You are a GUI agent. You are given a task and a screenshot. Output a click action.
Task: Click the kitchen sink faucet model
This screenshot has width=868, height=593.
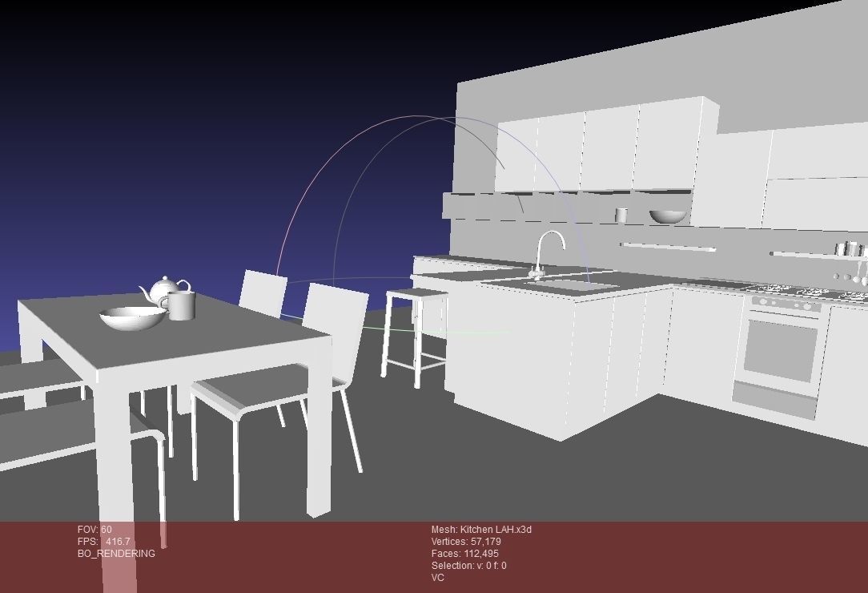[549, 253]
